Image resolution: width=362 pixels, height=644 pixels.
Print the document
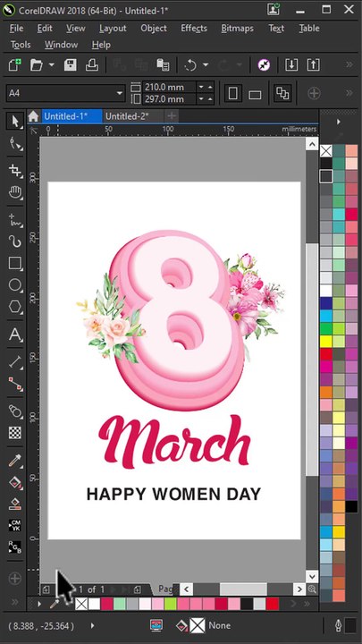click(91, 65)
